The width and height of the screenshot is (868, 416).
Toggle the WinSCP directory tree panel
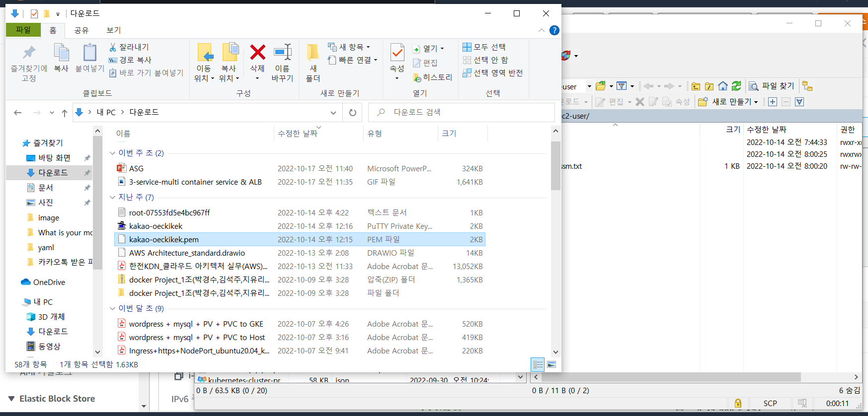point(807,86)
